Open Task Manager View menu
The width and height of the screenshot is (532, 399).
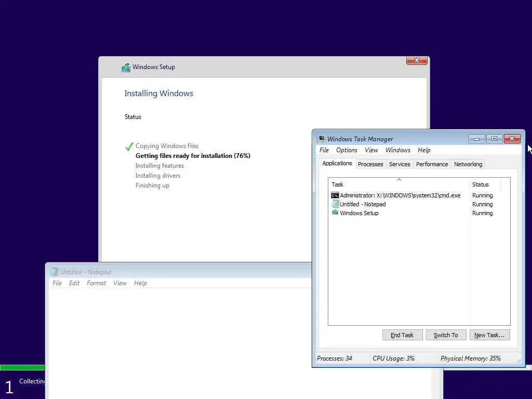(x=371, y=150)
